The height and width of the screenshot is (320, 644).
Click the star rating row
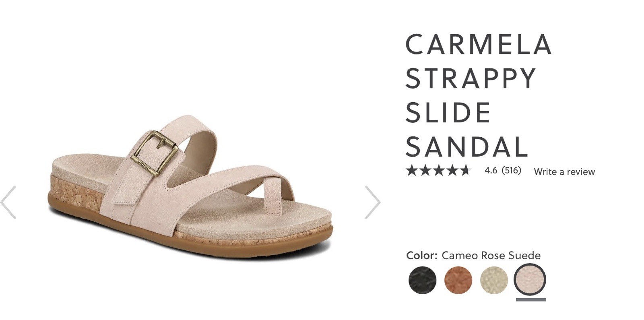tap(438, 171)
